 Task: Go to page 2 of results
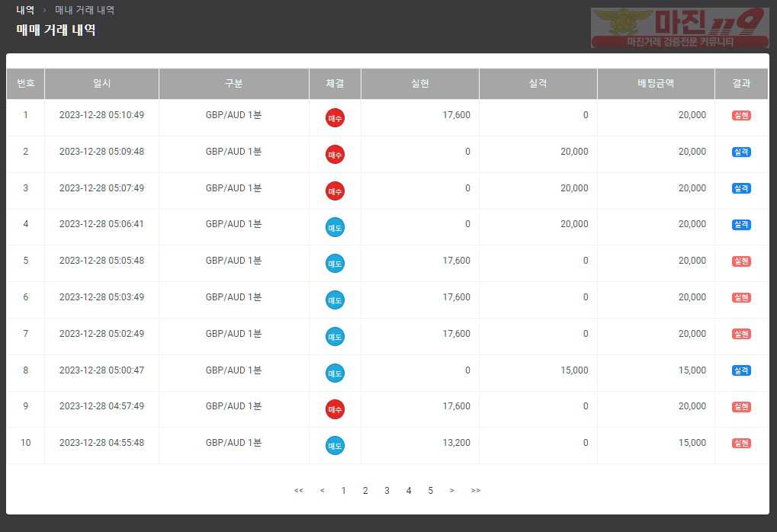point(365,490)
